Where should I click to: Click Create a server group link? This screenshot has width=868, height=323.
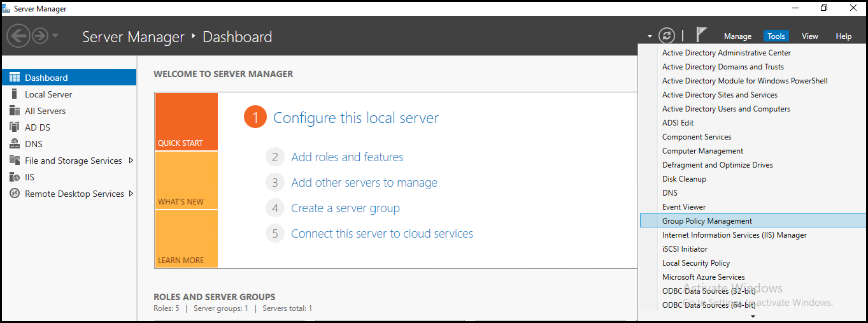click(345, 208)
